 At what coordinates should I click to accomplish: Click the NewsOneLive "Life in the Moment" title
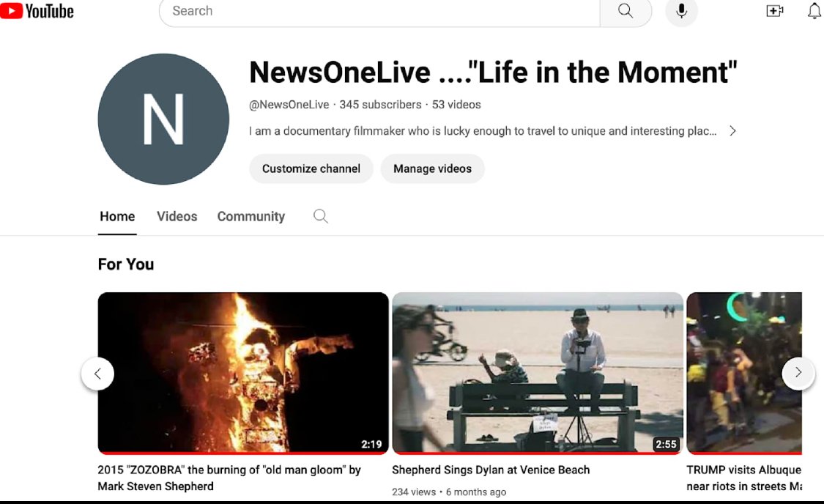tap(493, 72)
